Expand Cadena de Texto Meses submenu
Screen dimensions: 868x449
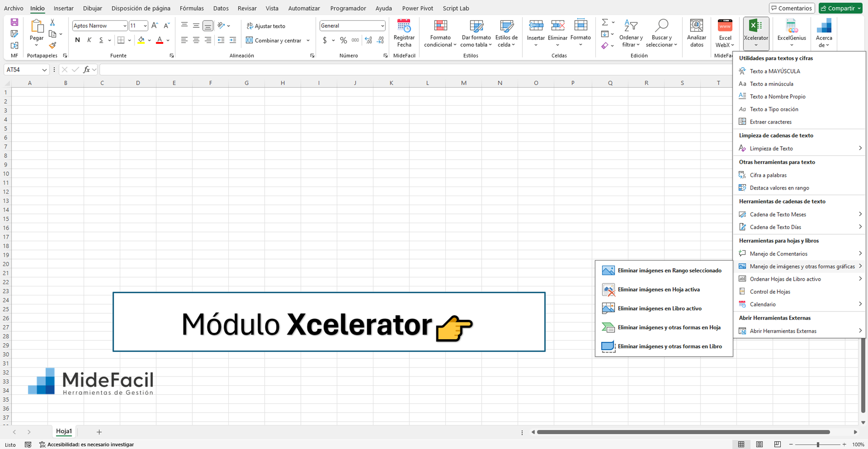point(799,214)
